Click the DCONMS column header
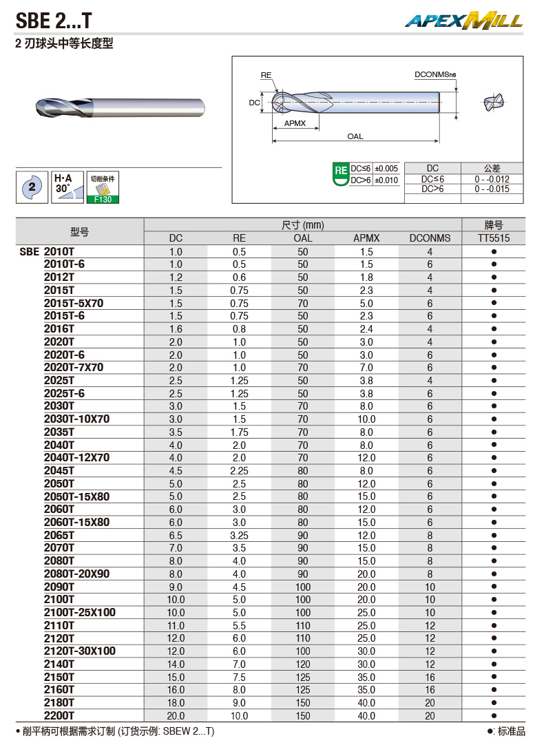This screenshot has height=756, width=544. [x=430, y=238]
